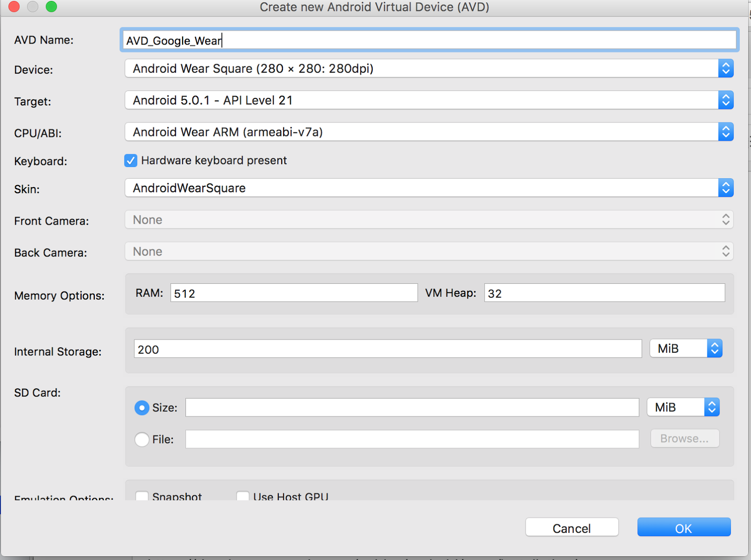Open SD Card MiB unit dropdown
Viewport: 751px width, 560px height.
tap(683, 407)
